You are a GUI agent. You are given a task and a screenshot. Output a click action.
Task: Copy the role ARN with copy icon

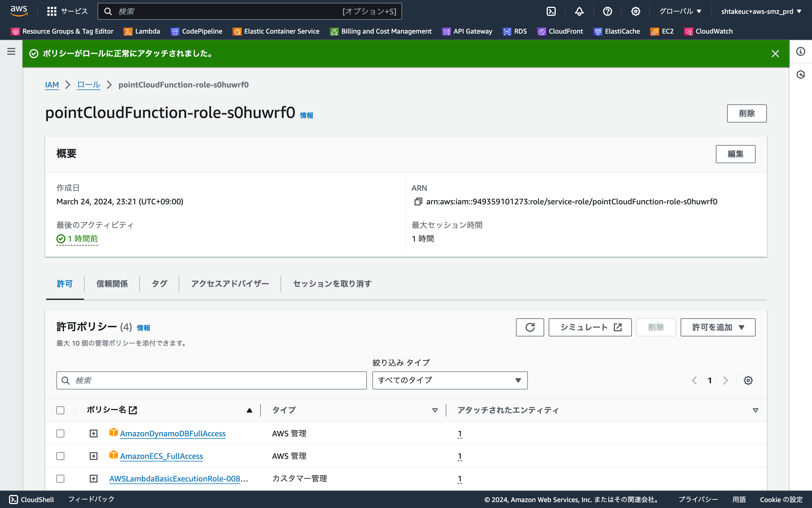coord(418,202)
